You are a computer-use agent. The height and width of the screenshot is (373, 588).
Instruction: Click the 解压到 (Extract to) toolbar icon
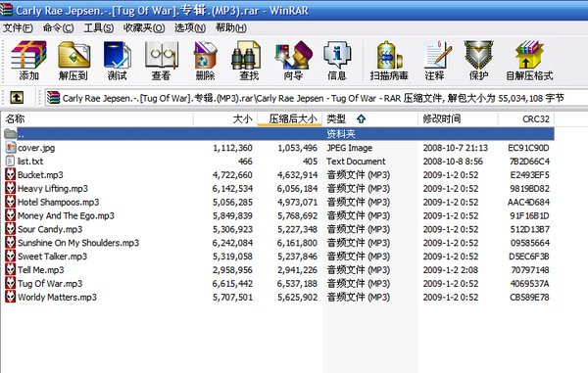[73, 55]
